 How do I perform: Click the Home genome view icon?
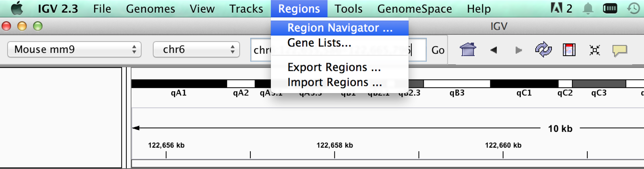(x=468, y=50)
